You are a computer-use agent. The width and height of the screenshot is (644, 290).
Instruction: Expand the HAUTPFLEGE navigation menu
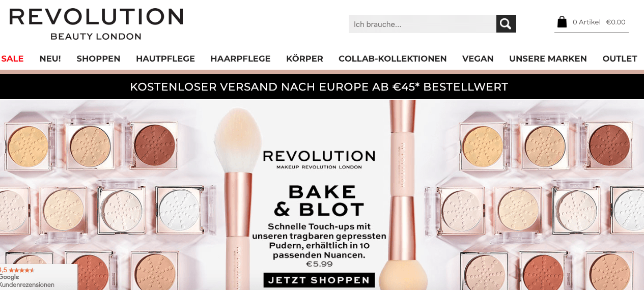tap(165, 59)
